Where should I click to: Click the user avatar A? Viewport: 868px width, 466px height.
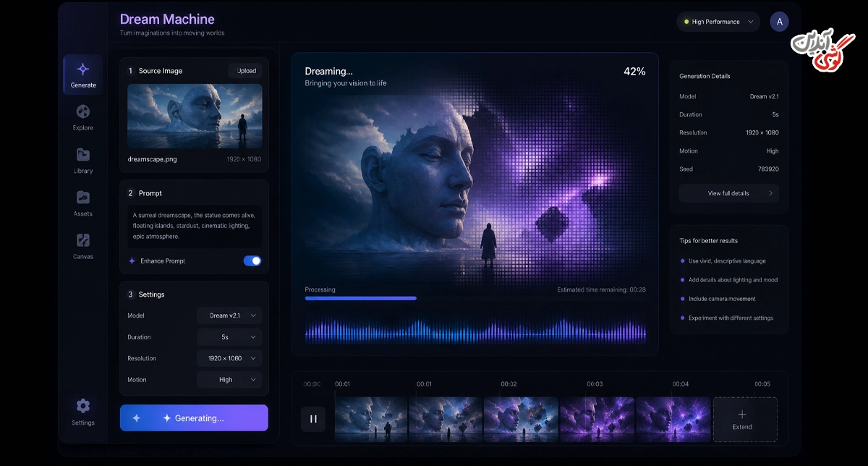coord(779,22)
